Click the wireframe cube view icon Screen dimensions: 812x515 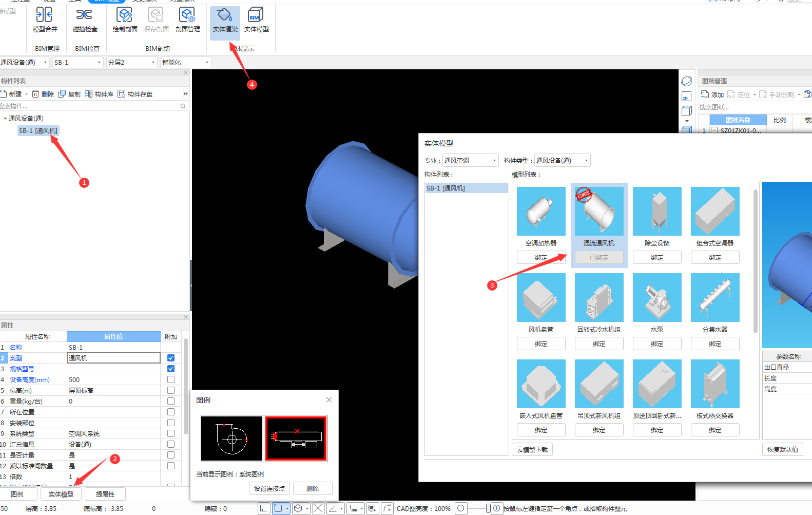(686, 111)
